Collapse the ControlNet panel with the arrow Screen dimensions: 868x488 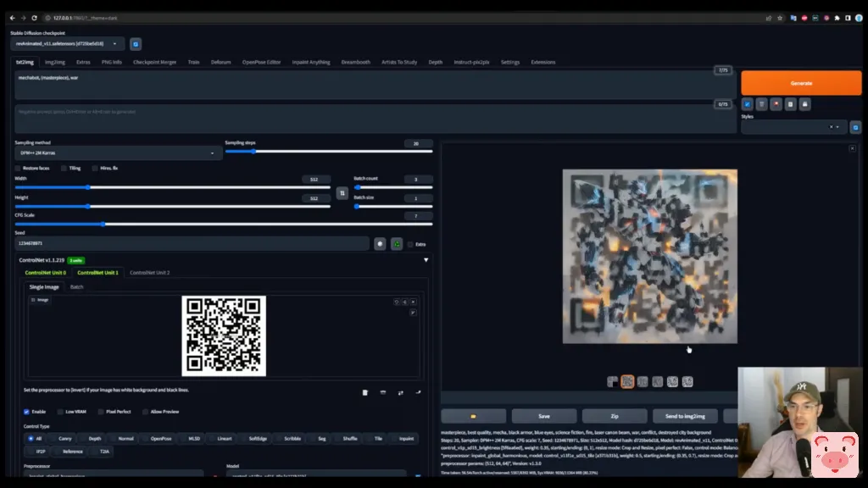tap(426, 260)
